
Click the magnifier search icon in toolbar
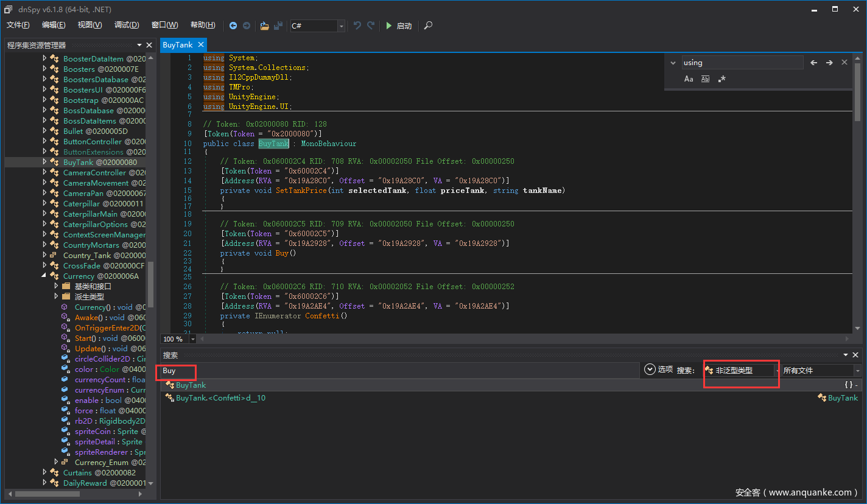[429, 26]
